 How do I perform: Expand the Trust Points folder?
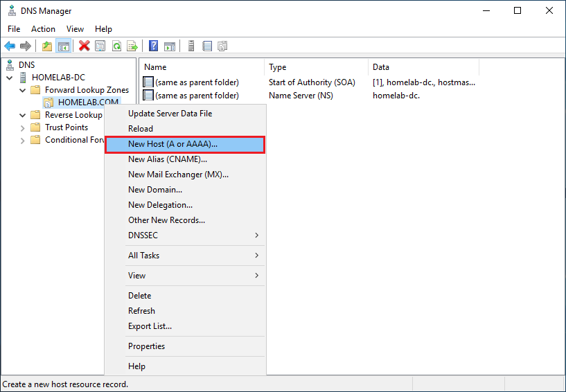pyautogui.click(x=23, y=127)
